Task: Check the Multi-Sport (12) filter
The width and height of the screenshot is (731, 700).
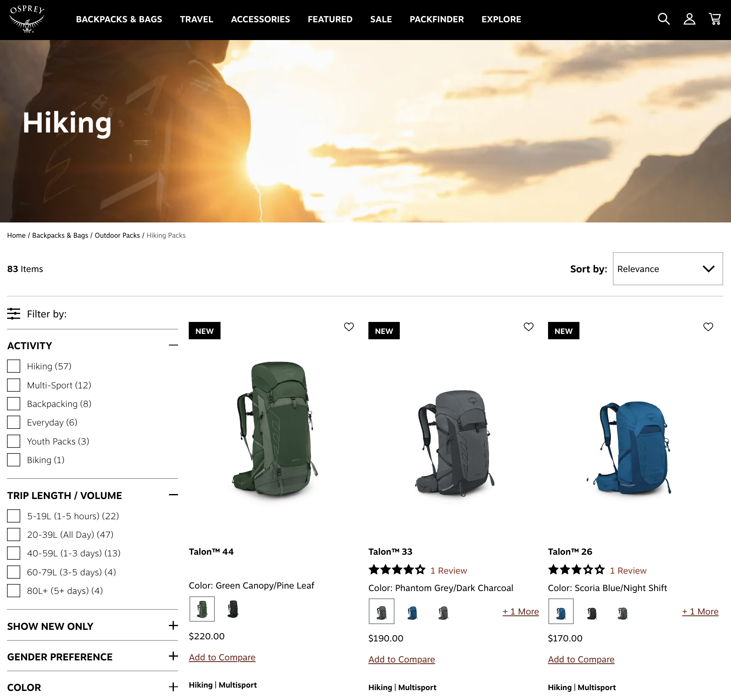Action: click(x=14, y=385)
